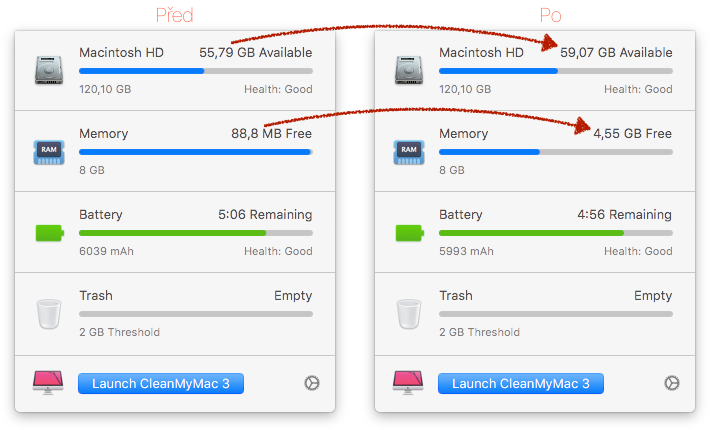Click the Memory usage bar in the Po panel

[x=555, y=152]
